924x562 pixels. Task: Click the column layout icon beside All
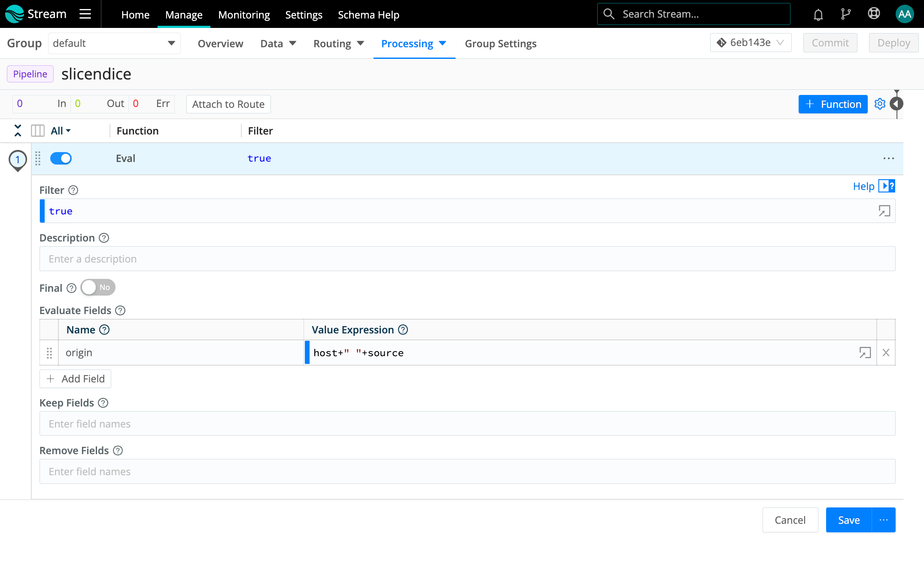pyautogui.click(x=38, y=130)
